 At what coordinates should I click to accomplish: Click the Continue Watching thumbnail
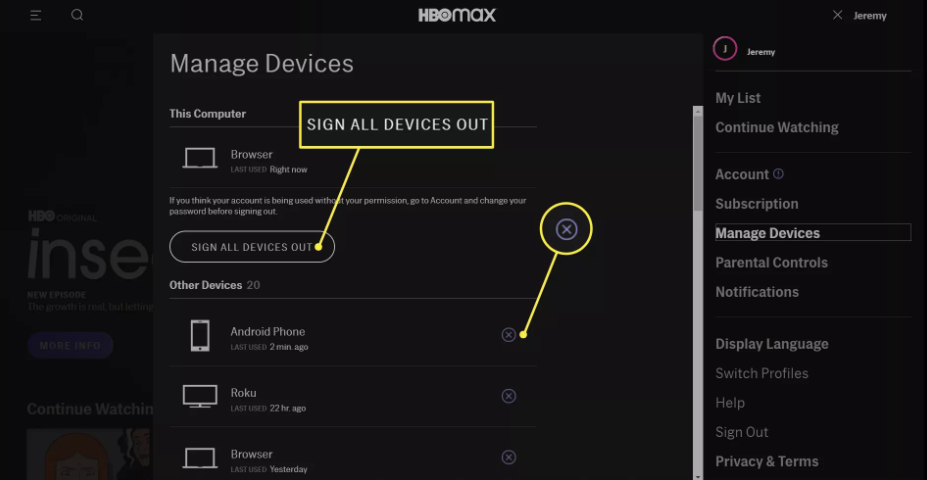89,454
